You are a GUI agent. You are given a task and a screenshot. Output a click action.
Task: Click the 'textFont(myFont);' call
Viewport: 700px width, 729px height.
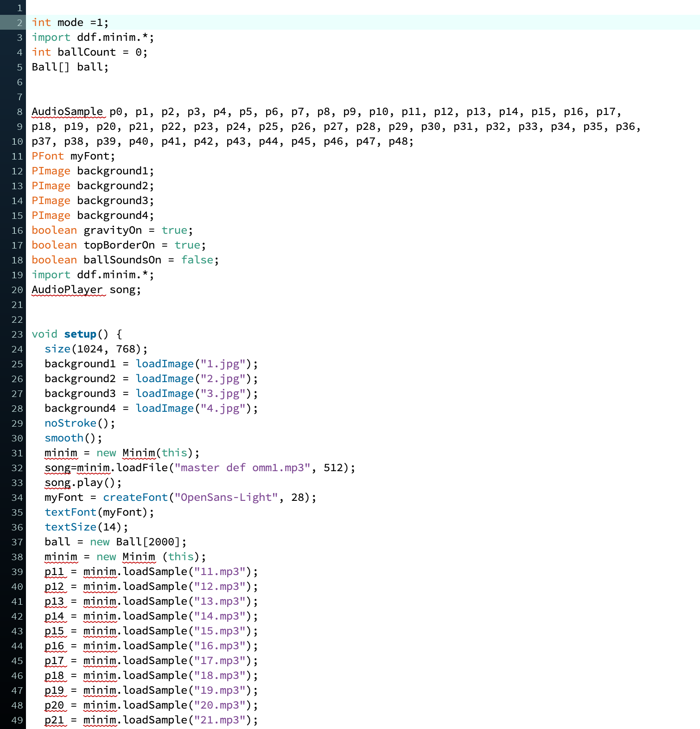[x=99, y=512]
